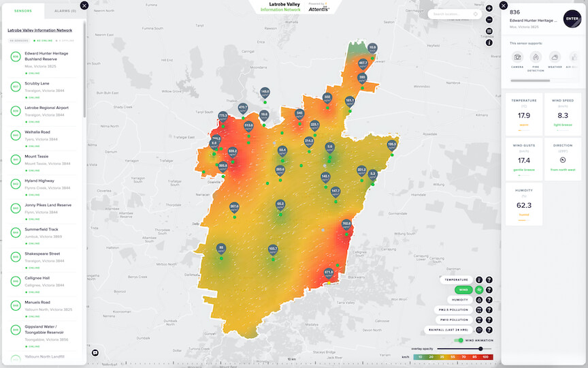Open help for Temperature overlay
Image resolution: width=588 pixels, height=368 pixels.
click(x=489, y=280)
